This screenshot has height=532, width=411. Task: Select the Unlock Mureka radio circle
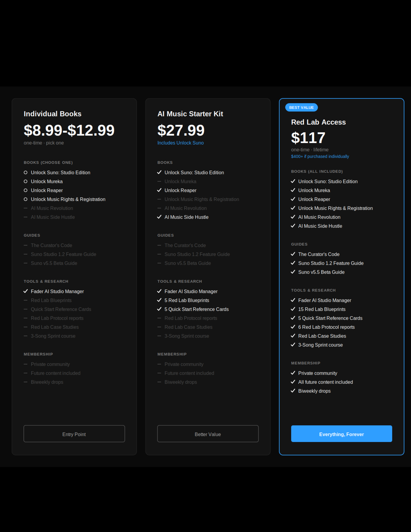point(26,182)
